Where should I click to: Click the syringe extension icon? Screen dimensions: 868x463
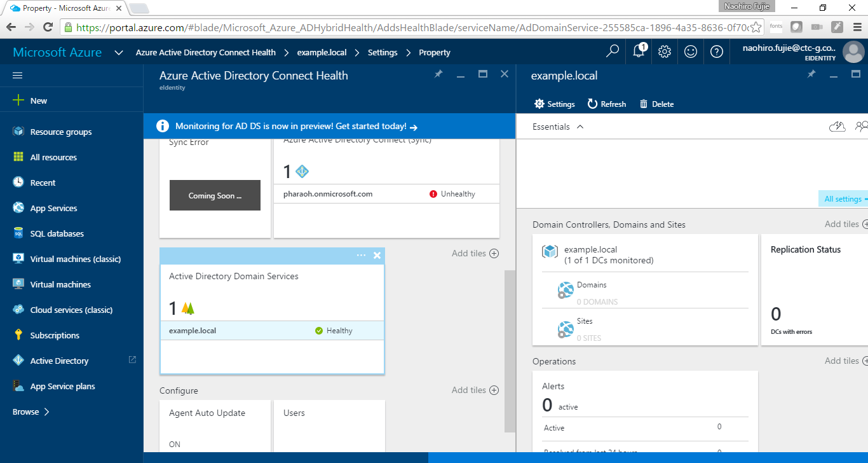tap(837, 27)
